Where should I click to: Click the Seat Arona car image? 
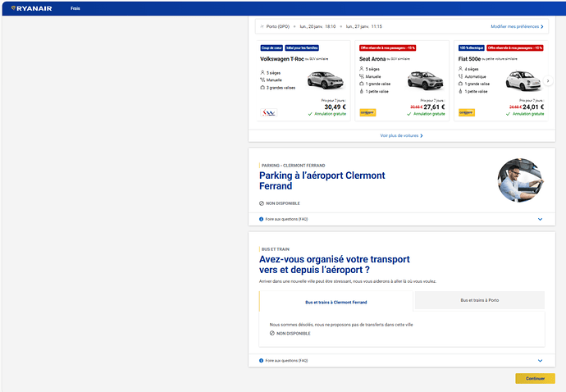pos(425,80)
